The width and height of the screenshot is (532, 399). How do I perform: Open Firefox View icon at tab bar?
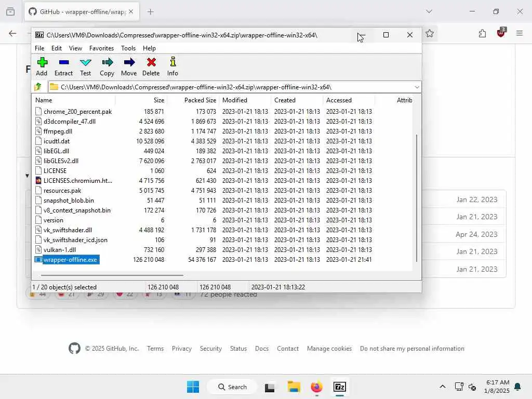(10, 11)
